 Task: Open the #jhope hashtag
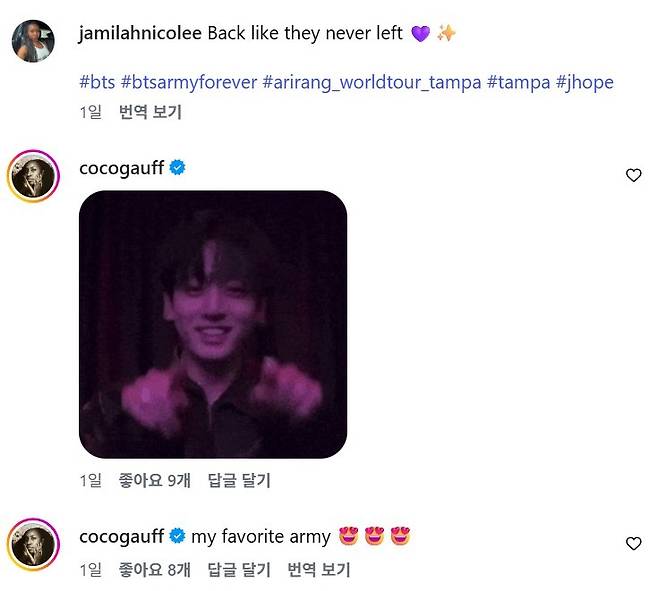[x=585, y=82]
